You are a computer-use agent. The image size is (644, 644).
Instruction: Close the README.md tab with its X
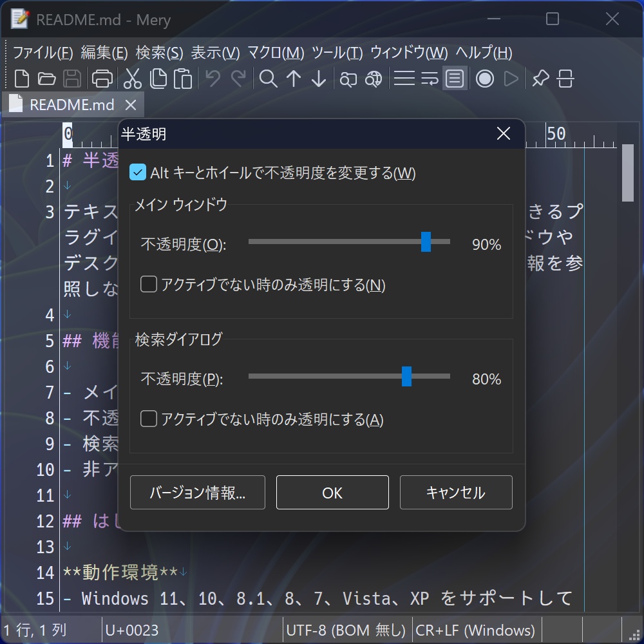pyautogui.click(x=131, y=105)
